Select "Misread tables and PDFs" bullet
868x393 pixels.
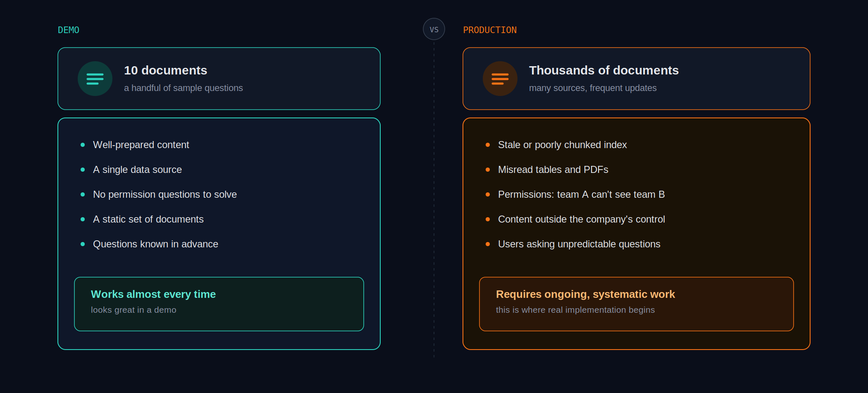(553, 170)
